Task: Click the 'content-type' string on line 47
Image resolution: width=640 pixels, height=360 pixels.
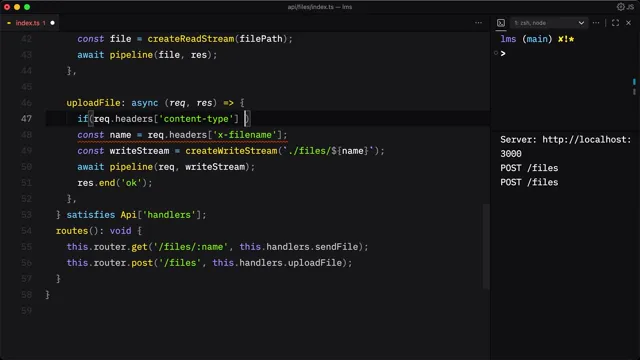Action: tap(196, 119)
